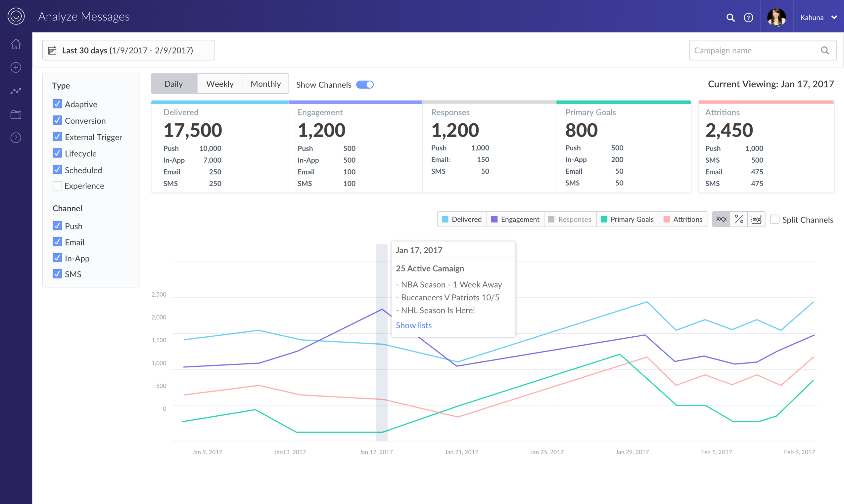
Task: Enable the Split Channels checkbox
Action: (774, 219)
